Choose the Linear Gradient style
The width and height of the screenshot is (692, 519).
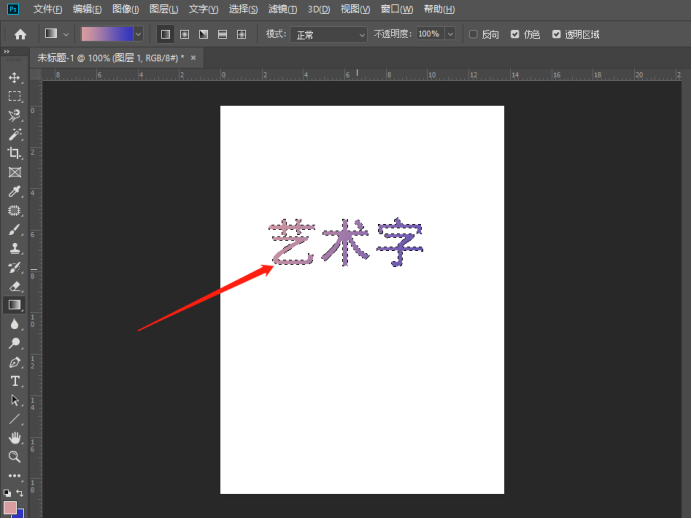click(x=165, y=34)
